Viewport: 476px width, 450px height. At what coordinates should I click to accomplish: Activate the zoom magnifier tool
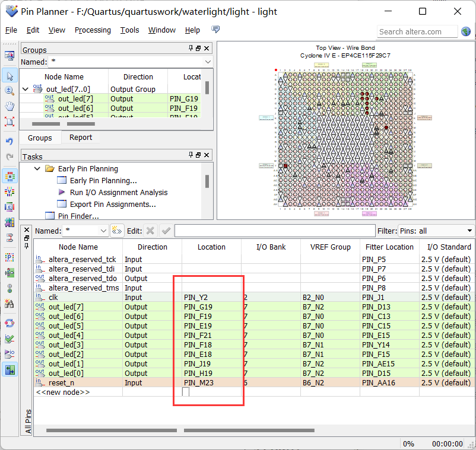click(x=9, y=91)
